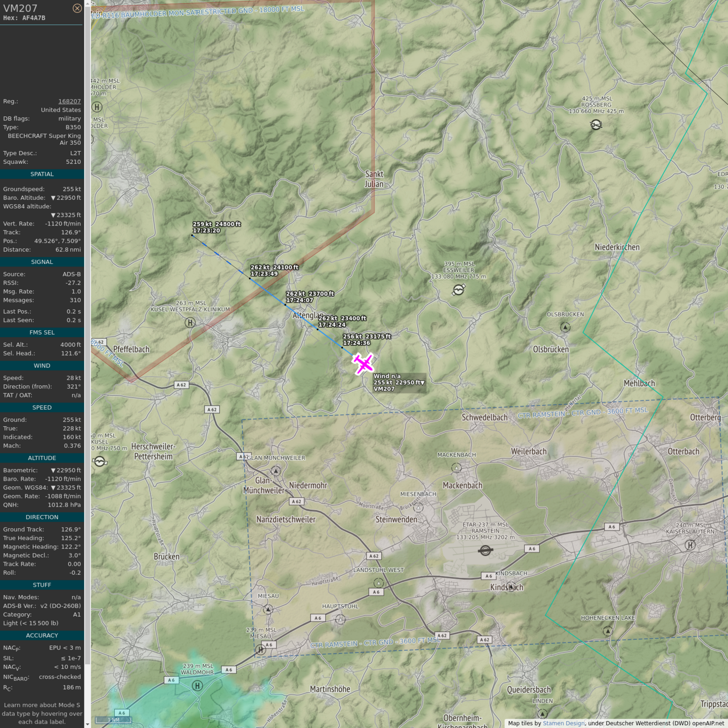Close the VM207 aircraft info panel

point(77,8)
